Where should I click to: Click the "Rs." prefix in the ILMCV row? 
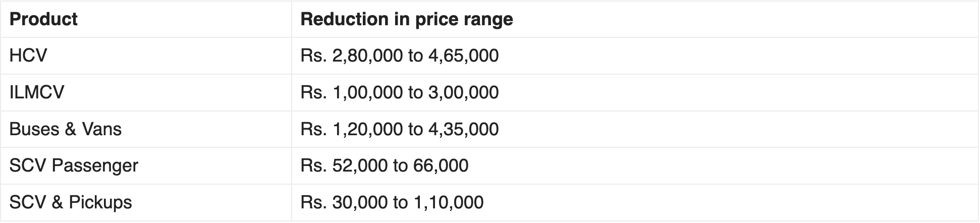(313, 92)
